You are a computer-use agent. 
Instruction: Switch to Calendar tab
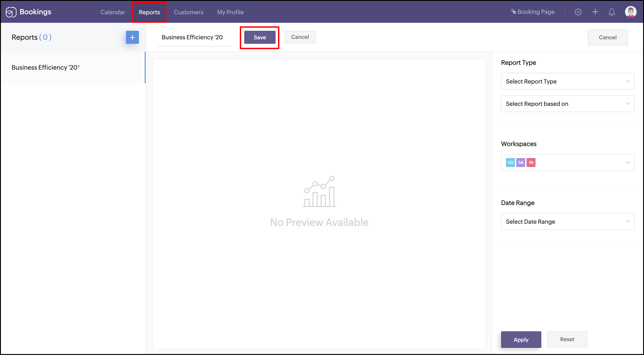tap(113, 12)
